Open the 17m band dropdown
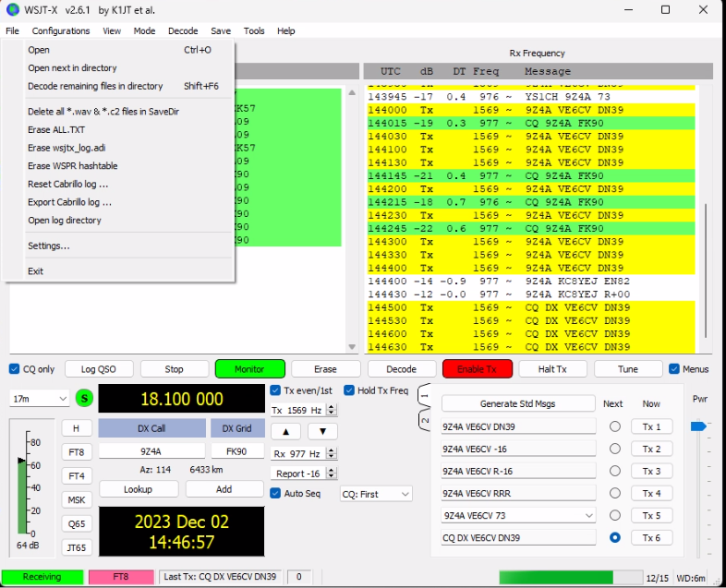Screen dimensions: 726x588 (x=39, y=399)
